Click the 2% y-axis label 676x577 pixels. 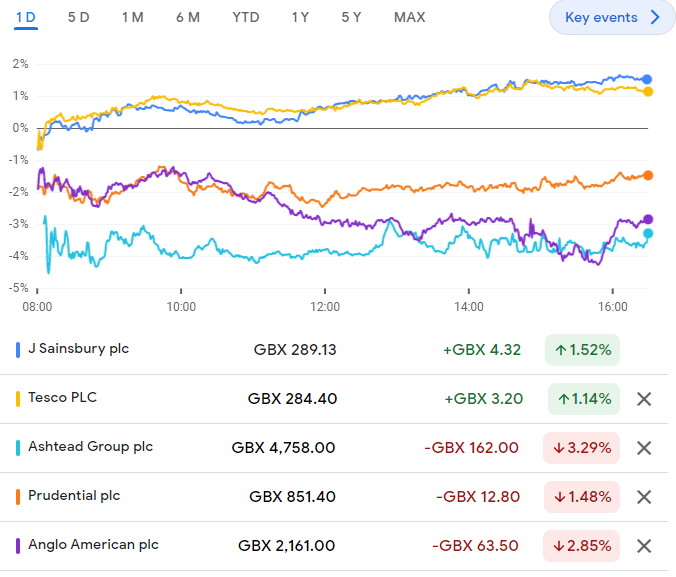(20, 64)
